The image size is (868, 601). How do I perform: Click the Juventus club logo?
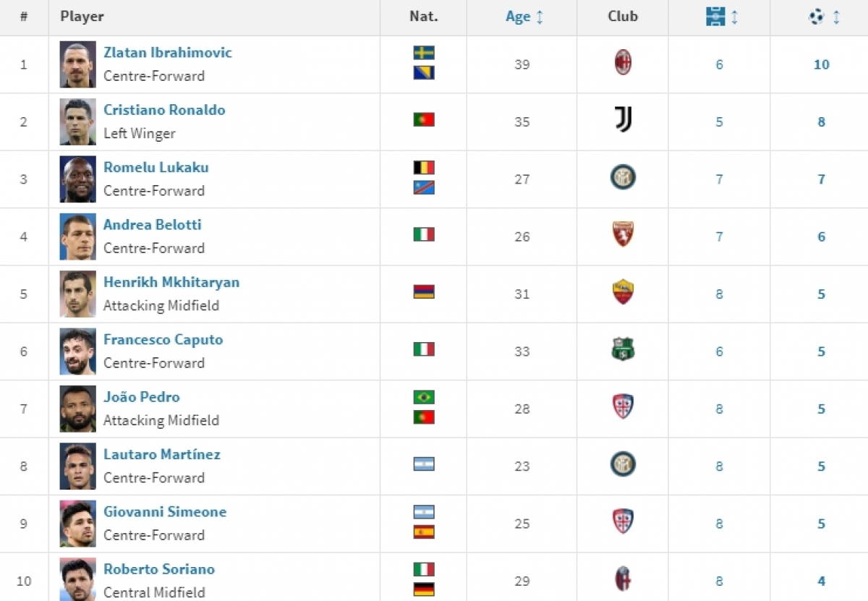click(623, 119)
